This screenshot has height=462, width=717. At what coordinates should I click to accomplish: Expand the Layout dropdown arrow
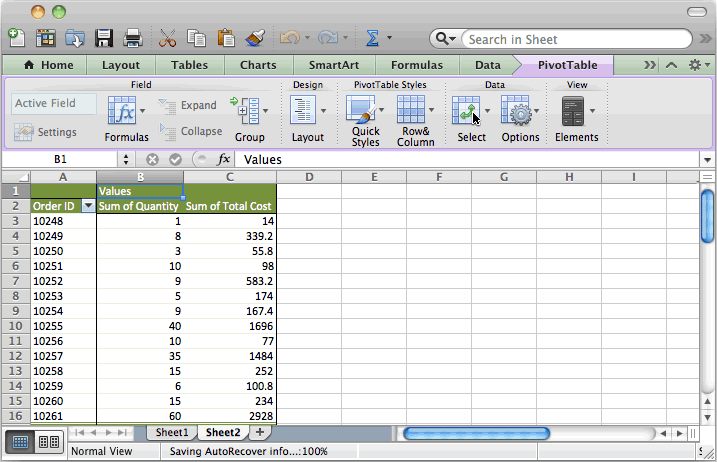point(324,111)
